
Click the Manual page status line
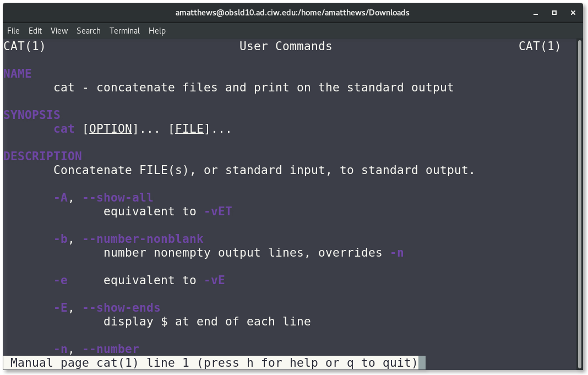point(214,363)
